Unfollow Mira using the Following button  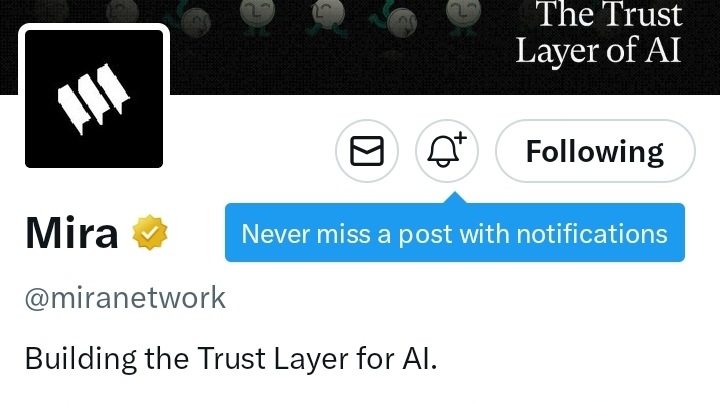pyautogui.click(x=595, y=151)
